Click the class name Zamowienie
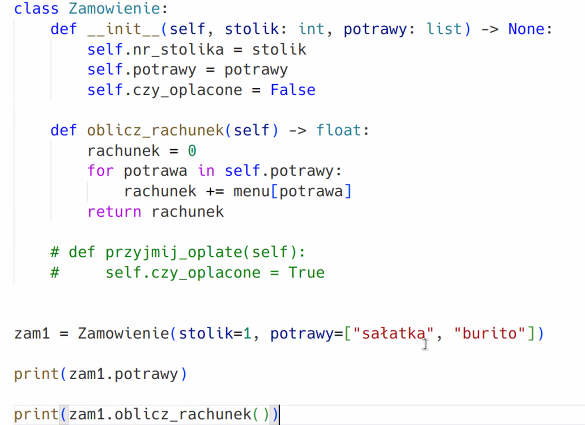Screen dimensions: 585x425 point(115,9)
